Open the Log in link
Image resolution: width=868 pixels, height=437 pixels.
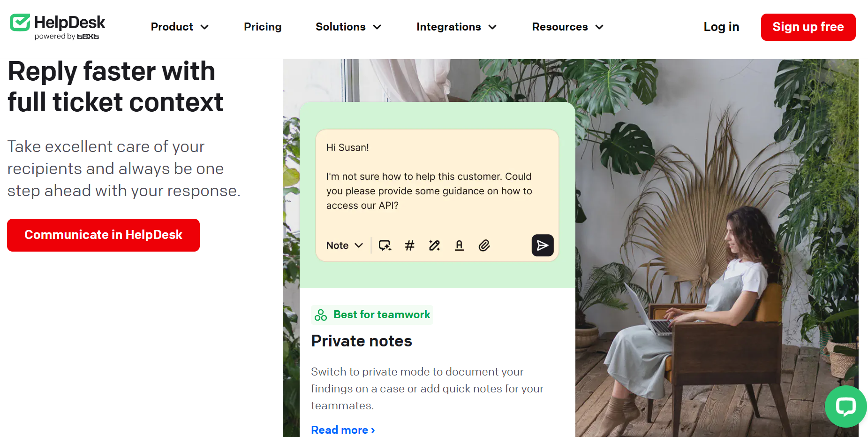tap(721, 27)
